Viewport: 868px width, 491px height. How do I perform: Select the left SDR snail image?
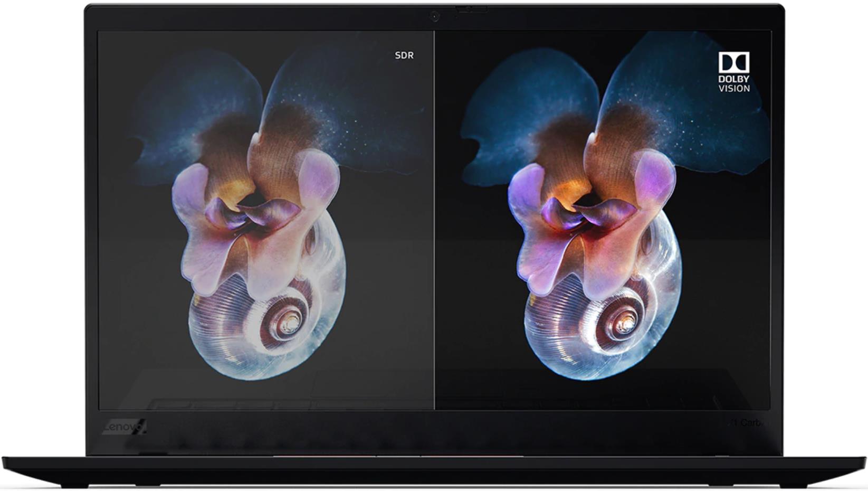point(265,220)
